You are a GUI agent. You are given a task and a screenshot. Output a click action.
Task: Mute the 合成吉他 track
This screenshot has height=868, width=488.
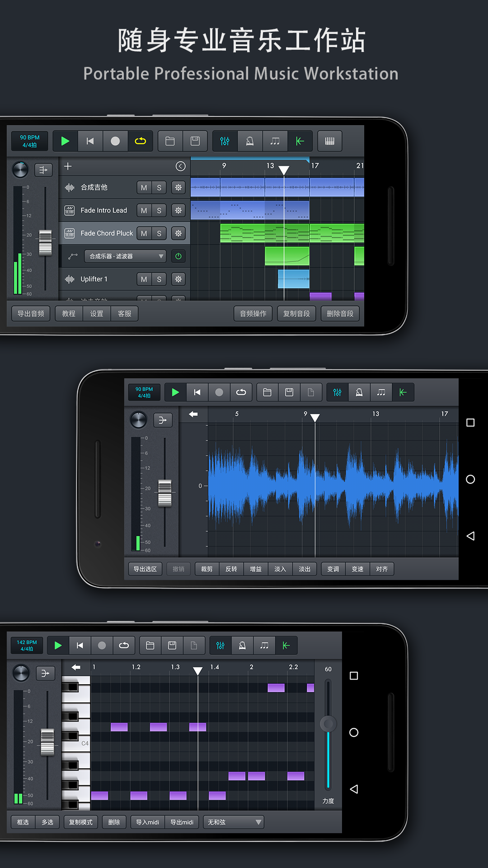coord(144,188)
